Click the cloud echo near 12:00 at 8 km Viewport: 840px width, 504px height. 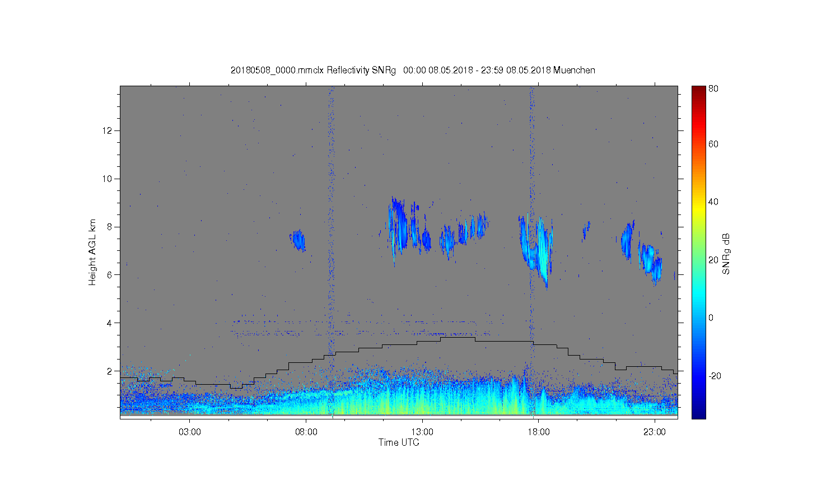[x=399, y=230]
